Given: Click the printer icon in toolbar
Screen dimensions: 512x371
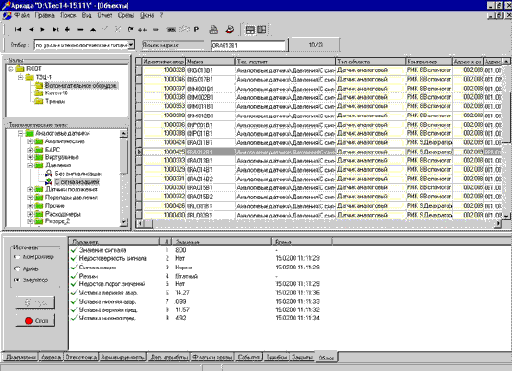Looking at the screenshot, I should point(214,30).
